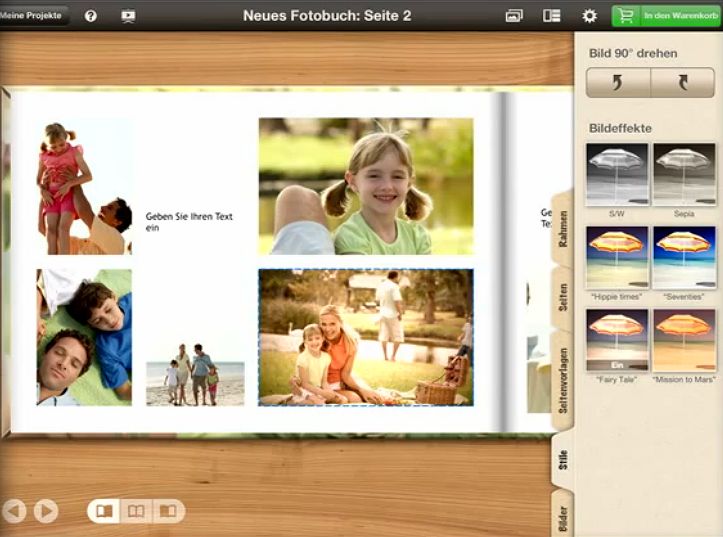
Task: Select the first book view mode
Action: [x=104, y=511]
